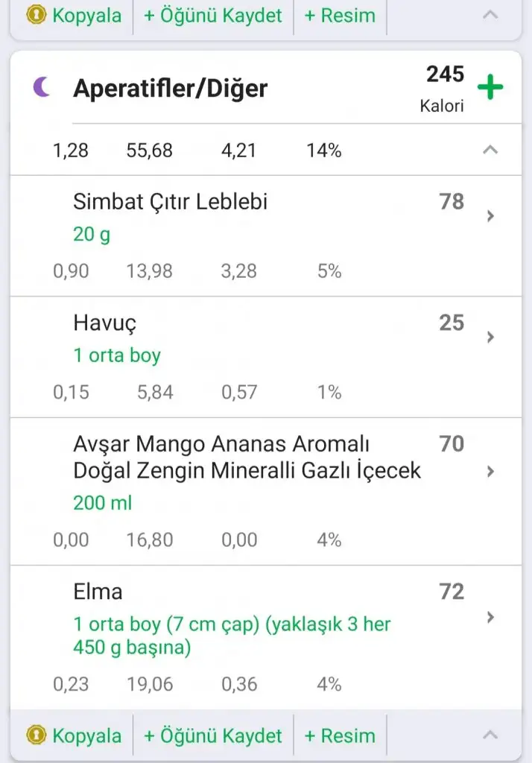Edit Havuç portion '1 orta boy'
Screen dimensions: 532x763
point(116,355)
